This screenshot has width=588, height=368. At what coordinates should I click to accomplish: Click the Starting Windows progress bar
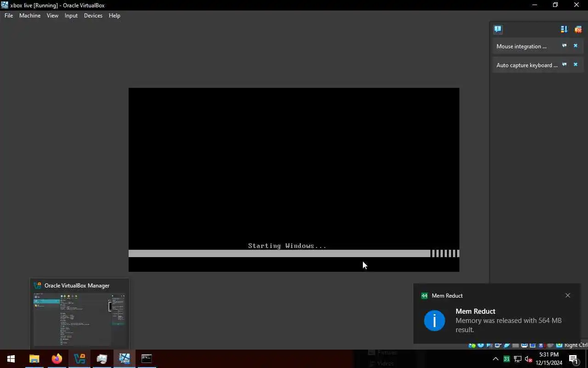[294, 253]
